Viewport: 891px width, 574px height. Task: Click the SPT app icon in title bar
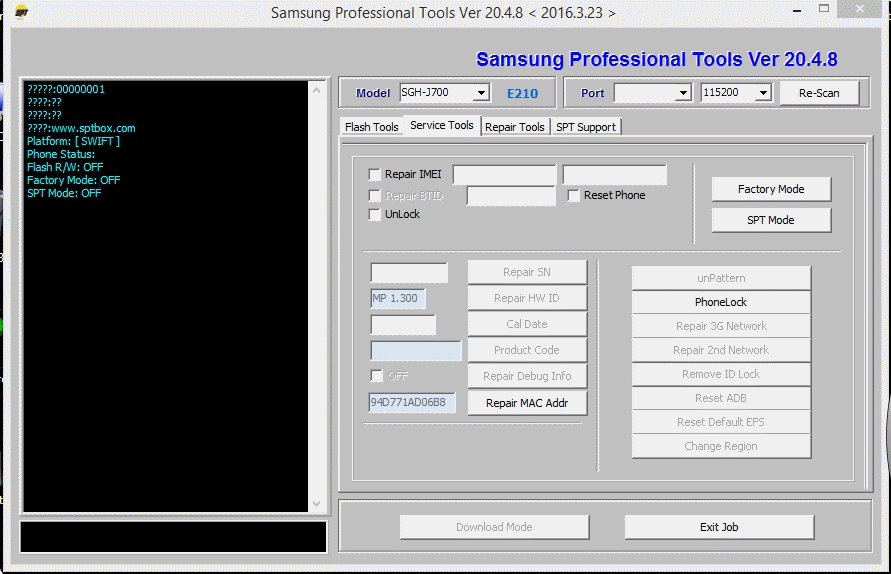[21, 11]
